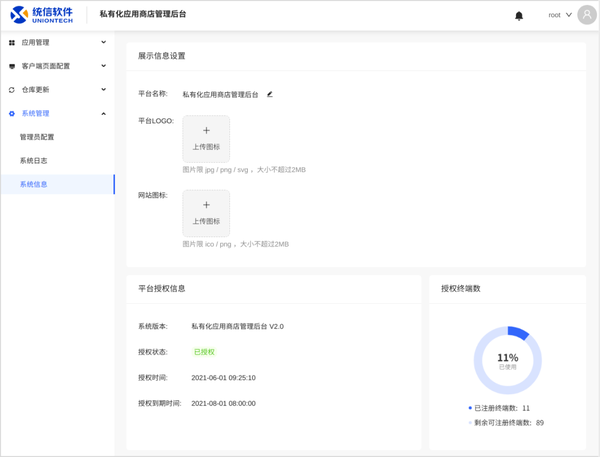Click the UnionTech logo
The image size is (600, 457).
pyautogui.click(x=45, y=15)
